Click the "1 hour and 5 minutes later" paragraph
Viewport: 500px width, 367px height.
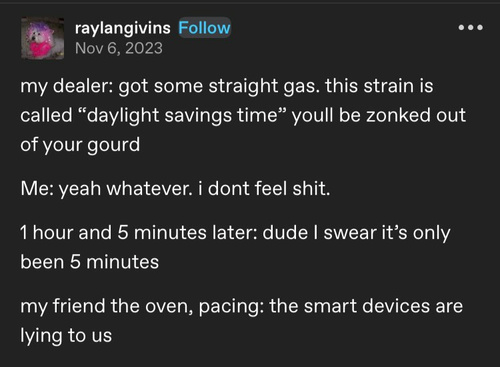[x=235, y=247]
